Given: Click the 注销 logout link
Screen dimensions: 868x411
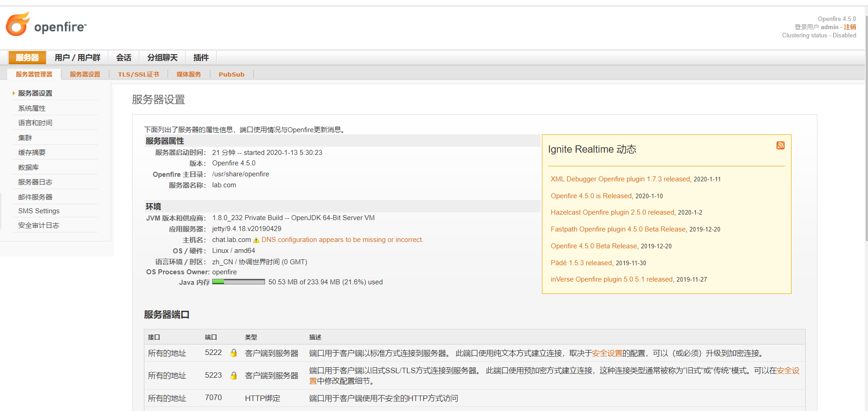Looking at the screenshot, I should tap(850, 27).
